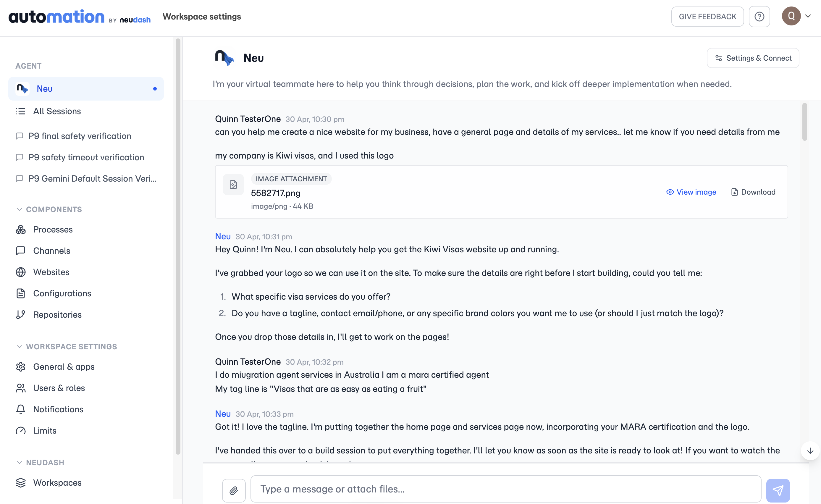The width and height of the screenshot is (821, 504).
Task: Click the send message paper plane button
Action: click(x=778, y=490)
